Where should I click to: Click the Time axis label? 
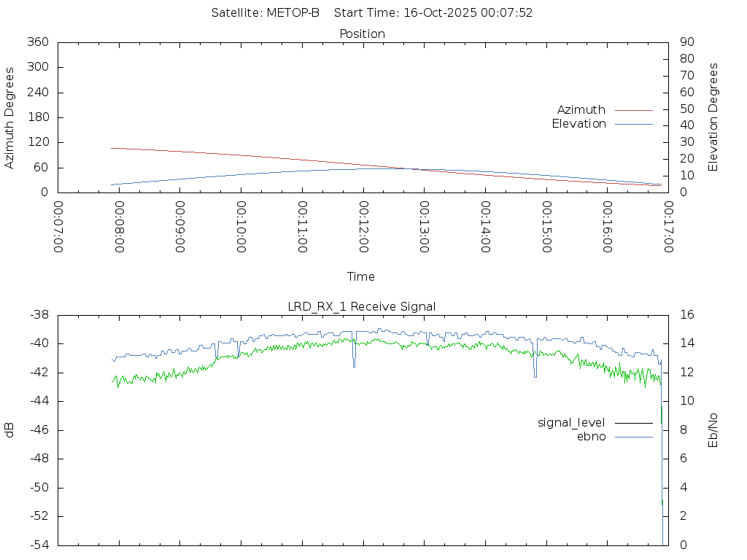[361, 277]
